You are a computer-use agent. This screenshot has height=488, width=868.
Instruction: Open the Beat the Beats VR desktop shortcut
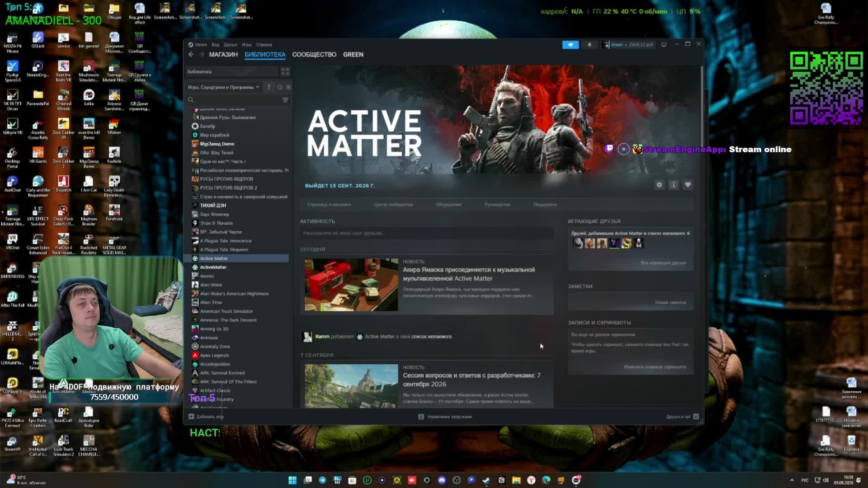(63, 71)
